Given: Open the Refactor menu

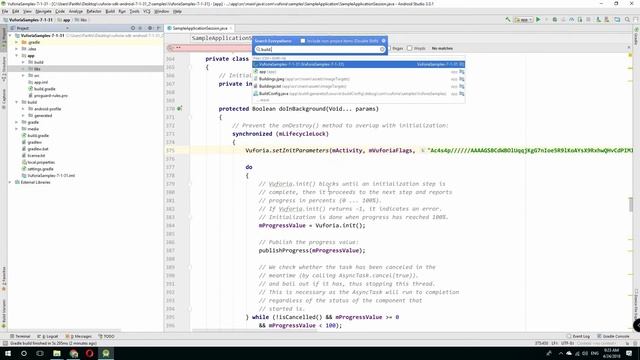Looking at the screenshot, I should (94, 11).
